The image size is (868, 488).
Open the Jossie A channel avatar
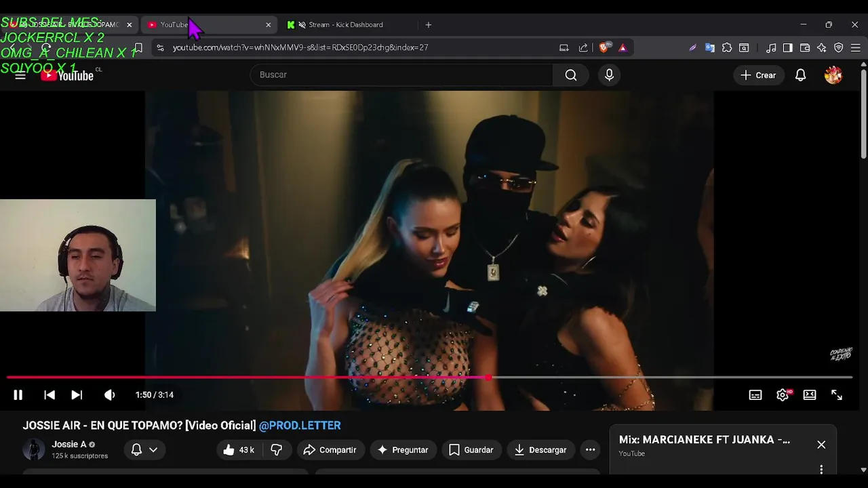[34, 450]
